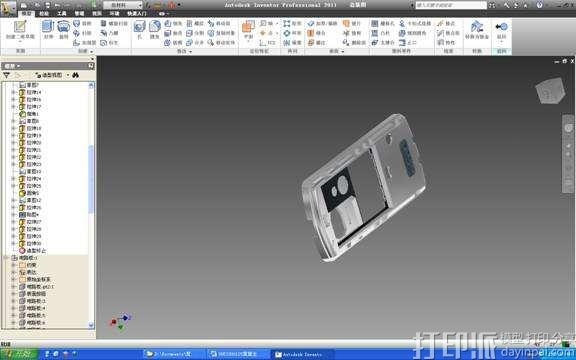Expand the Modify (修改) panel dropdown arrow

pos(190,51)
